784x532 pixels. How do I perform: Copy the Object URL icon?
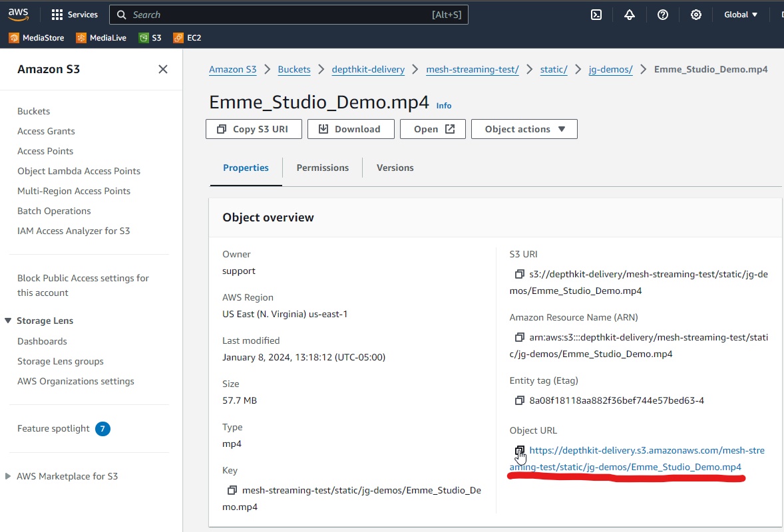[x=520, y=451]
